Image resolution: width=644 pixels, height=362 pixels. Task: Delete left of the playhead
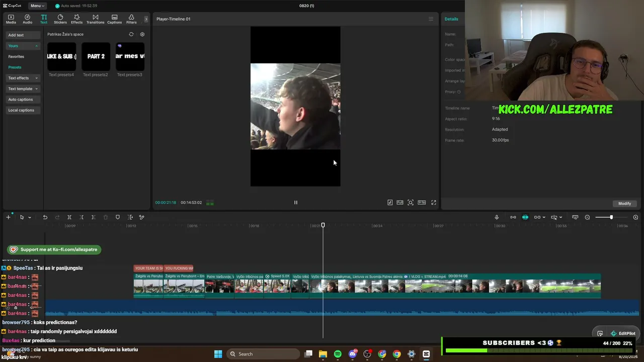pos(82,217)
